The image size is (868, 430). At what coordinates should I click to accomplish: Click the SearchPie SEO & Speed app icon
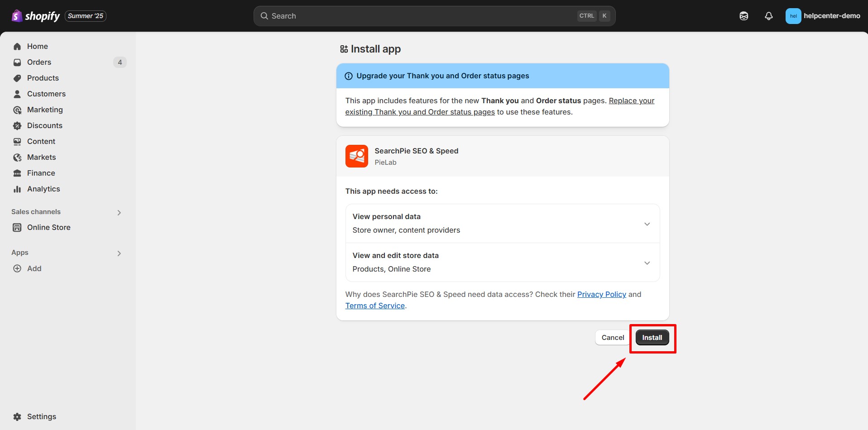(x=356, y=156)
